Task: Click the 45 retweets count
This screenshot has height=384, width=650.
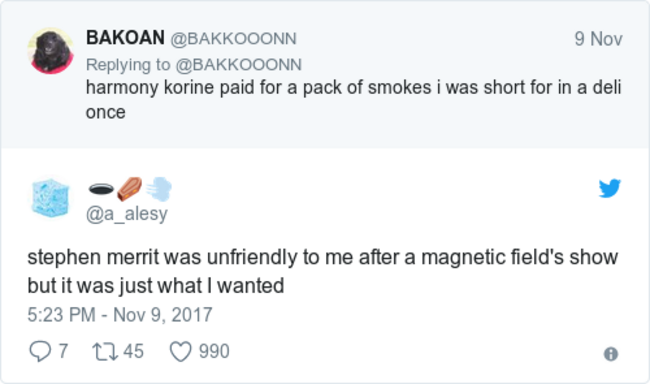Action: coord(133,351)
